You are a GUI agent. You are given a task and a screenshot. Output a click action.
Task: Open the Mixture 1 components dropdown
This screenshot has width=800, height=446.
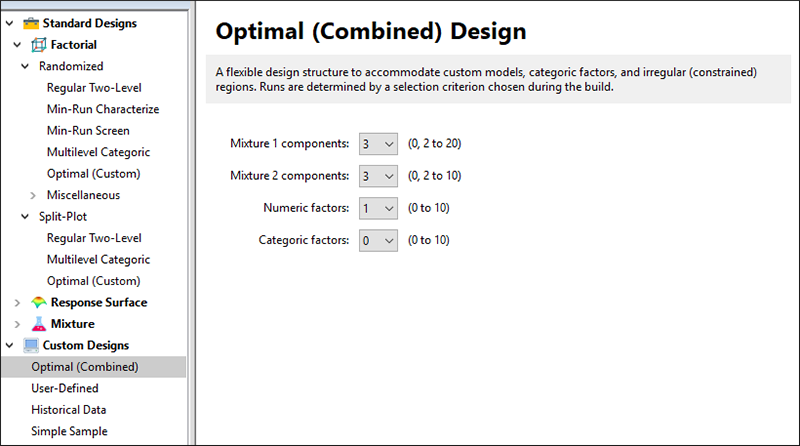378,144
